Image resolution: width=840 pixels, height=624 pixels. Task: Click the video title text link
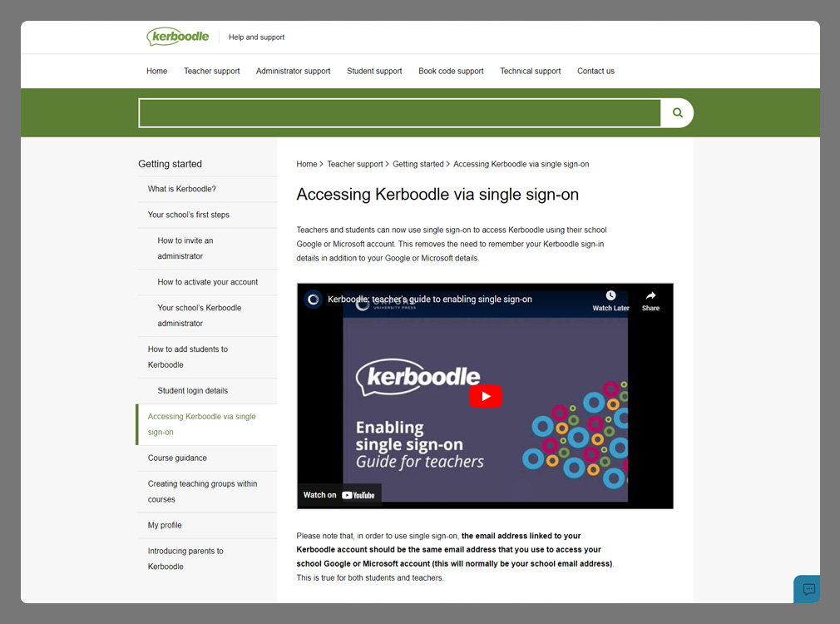coord(430,300)
